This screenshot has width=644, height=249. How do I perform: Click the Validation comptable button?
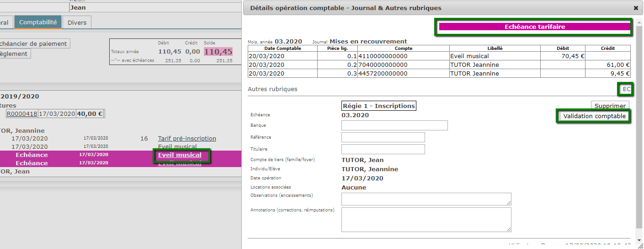(594, 116)
